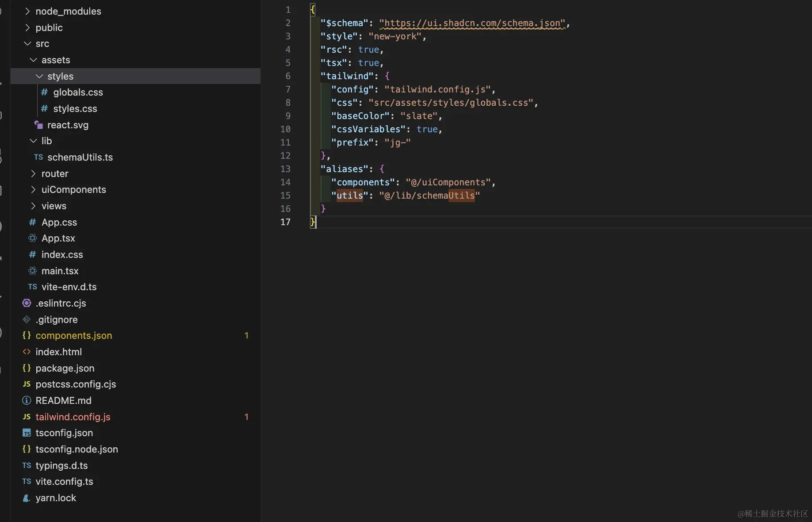812x522 pixels.
Task: Click the CSS hash icon beside styles.css
Action: pos(44,108)
